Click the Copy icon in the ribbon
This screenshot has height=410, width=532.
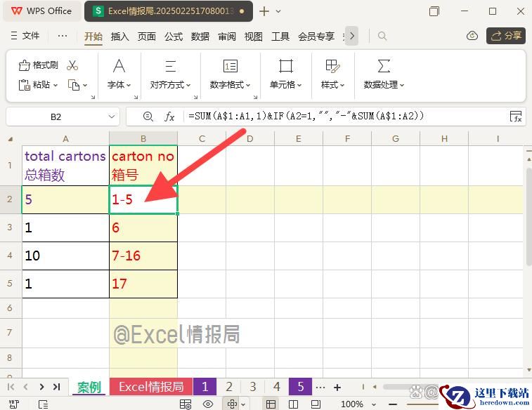(x=74, y=85)
